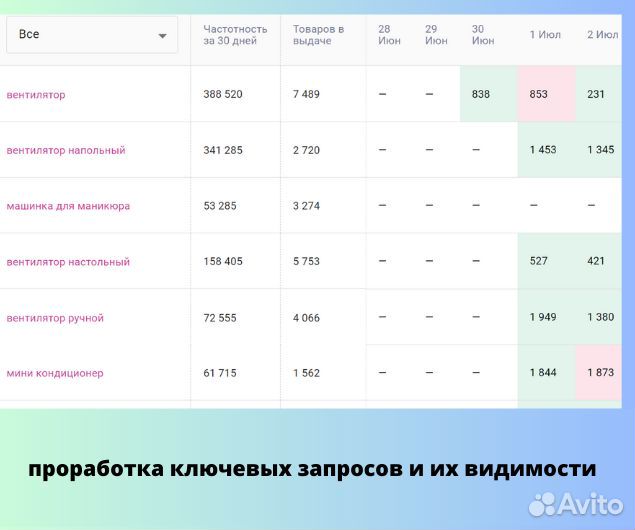635x530 pixels.
Task: Click position cell 1 345
Action: pos(599,150)
